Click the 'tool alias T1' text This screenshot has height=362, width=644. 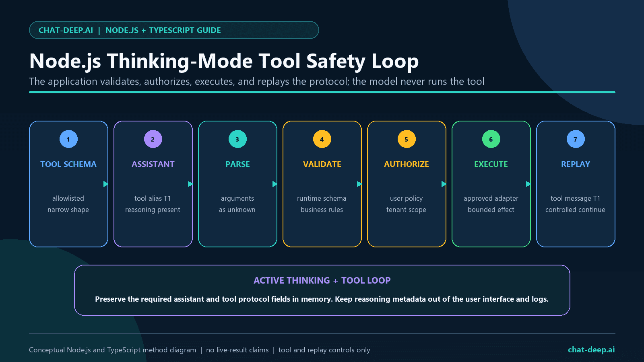tap(153, 198)
